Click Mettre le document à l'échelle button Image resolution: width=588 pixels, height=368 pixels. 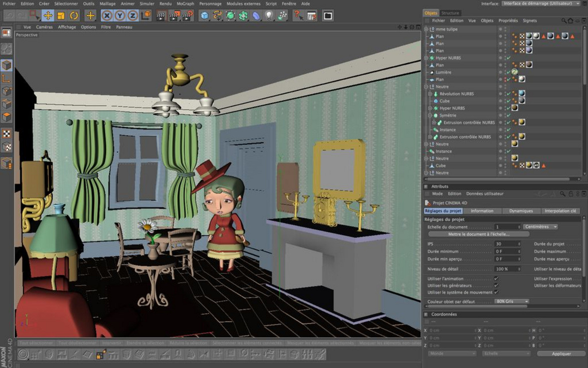(x=478, y=234)
